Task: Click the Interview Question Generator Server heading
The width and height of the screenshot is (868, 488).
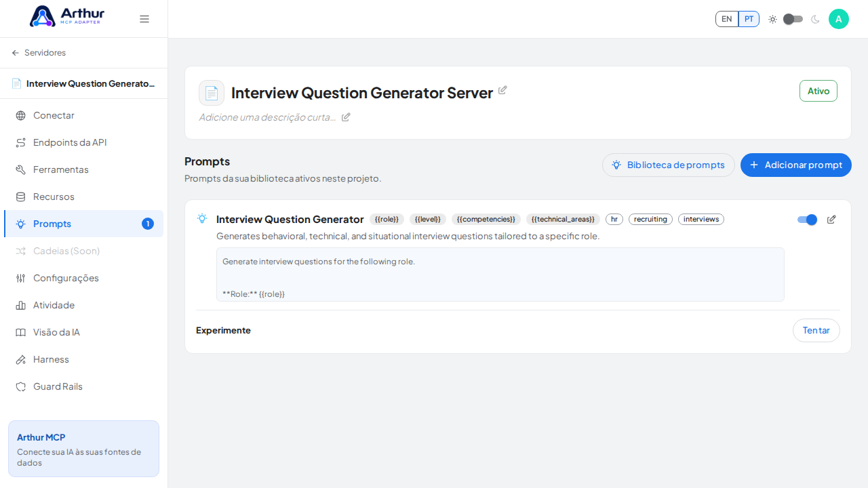Action: click(362, 93)
